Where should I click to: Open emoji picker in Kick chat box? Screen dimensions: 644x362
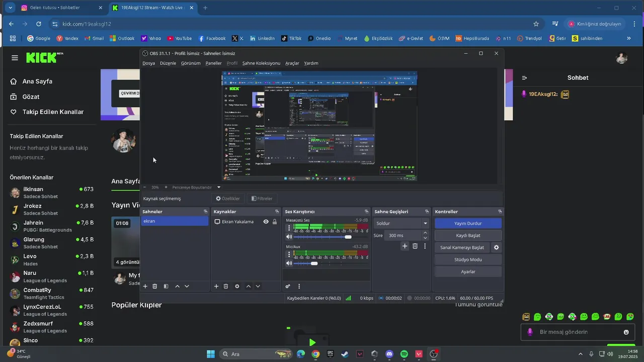[x=626, y=332]
